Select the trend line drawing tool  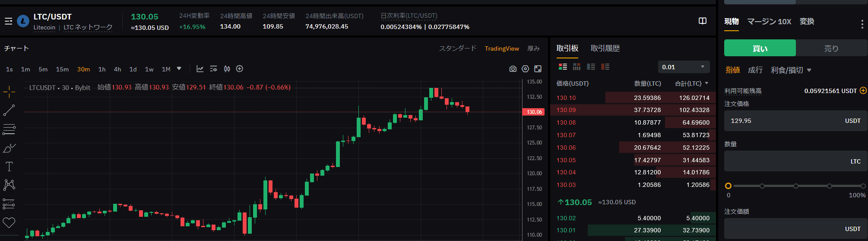[9, 110]
